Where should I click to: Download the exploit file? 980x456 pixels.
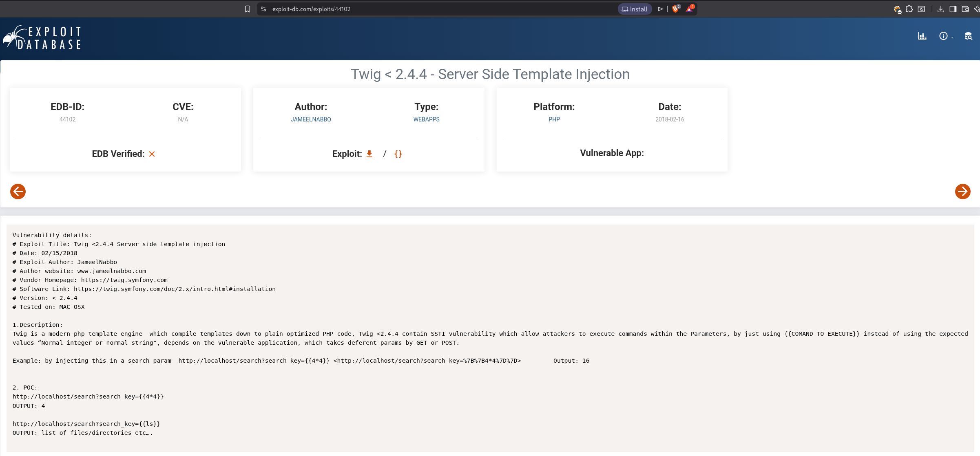click(369, 154)
